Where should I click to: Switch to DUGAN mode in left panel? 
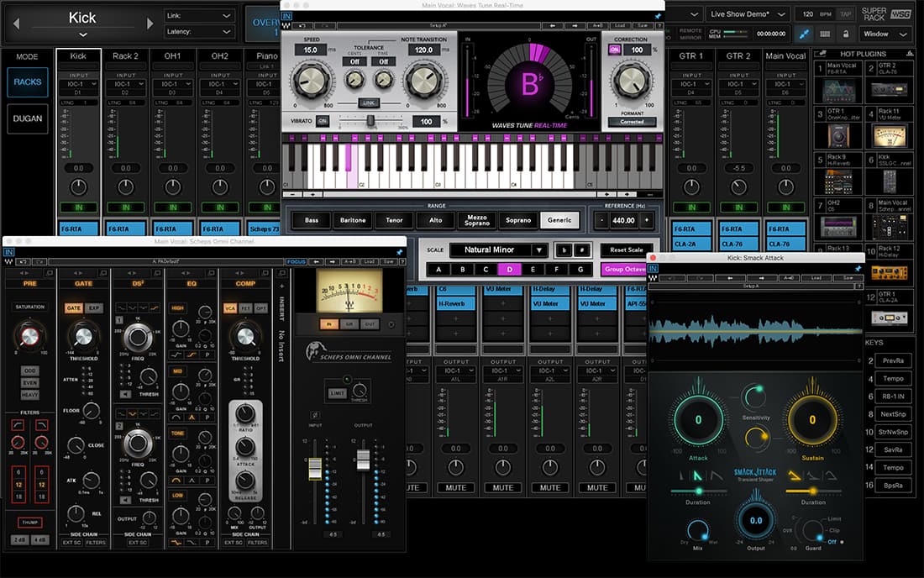28,118
